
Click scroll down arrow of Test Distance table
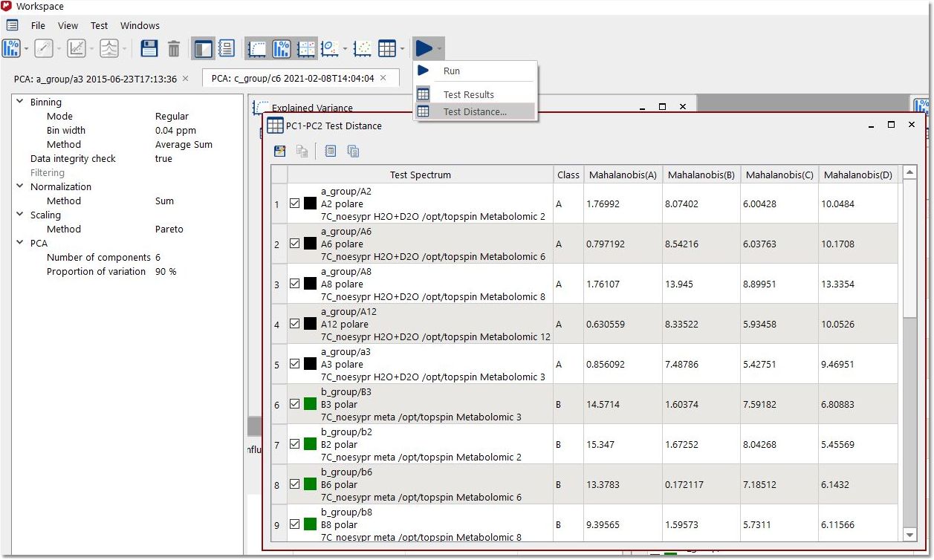click(x=910, y=535)
